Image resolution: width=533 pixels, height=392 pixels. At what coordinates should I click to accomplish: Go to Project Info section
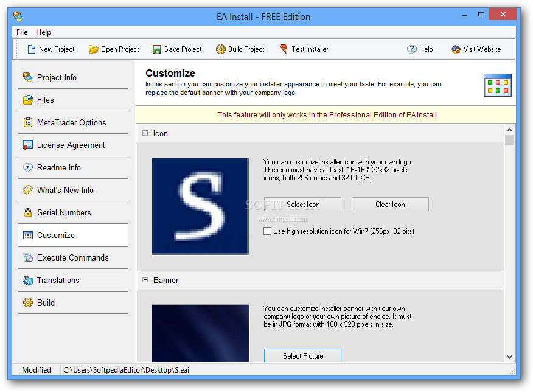pos(73,77)
